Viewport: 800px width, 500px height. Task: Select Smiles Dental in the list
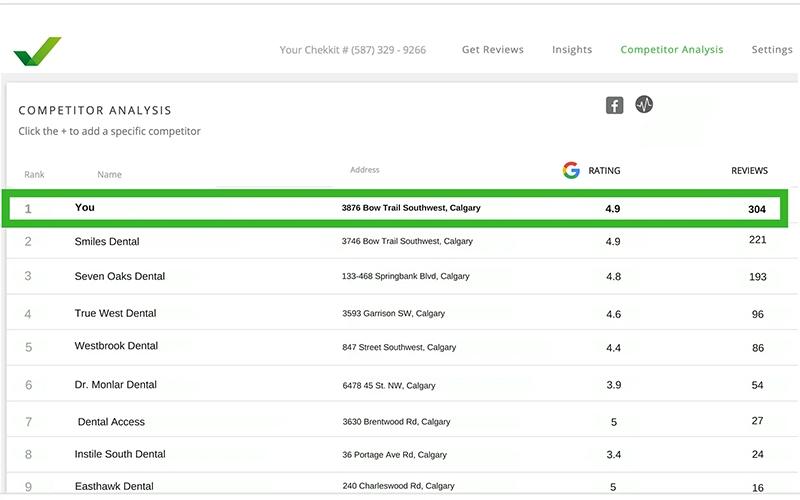[107, 241]
